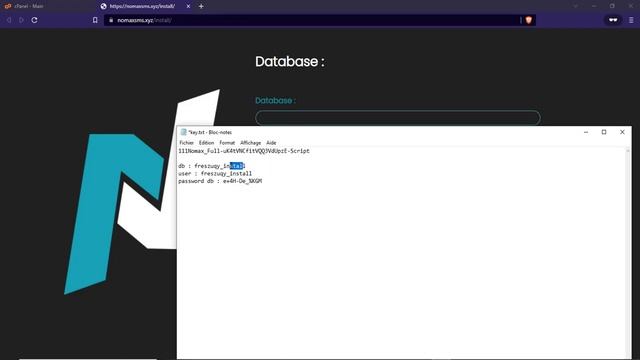The height and width of the screenshot is (360, 640).
Task: Click the Nomax_Full license key line
Action: tap(244, 151)
